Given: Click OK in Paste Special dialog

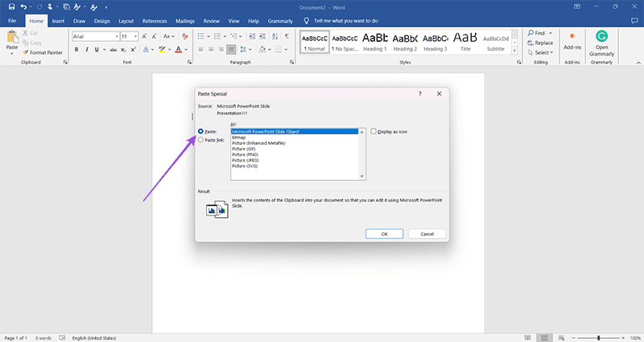Looking at the screenshot, I should (385, 233).
